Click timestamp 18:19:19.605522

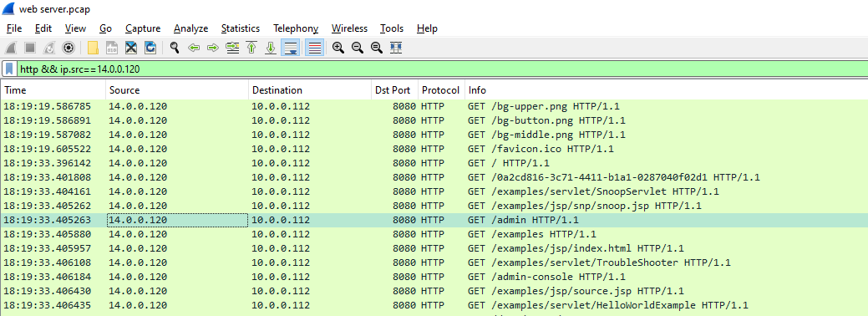(x=48, y=149)
